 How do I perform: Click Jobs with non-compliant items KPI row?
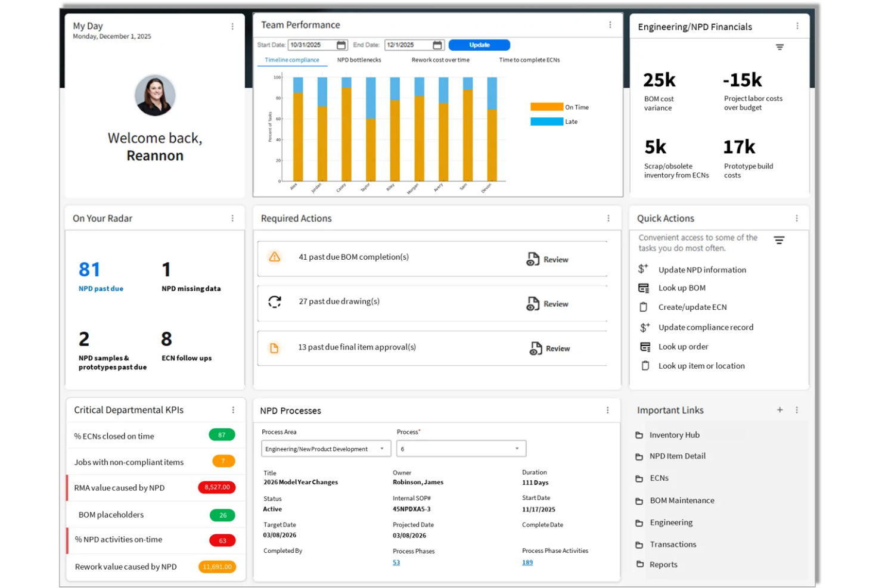[156, 462]
